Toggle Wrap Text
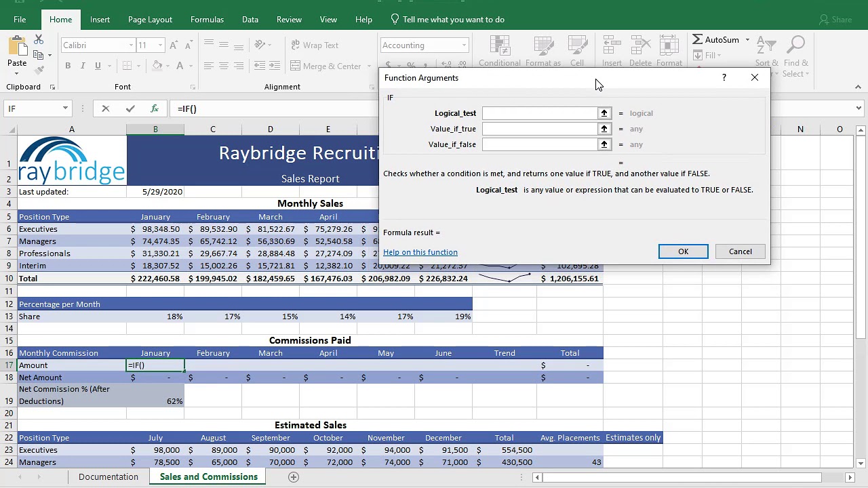The image size is (868, 488). tap(315, 45)
